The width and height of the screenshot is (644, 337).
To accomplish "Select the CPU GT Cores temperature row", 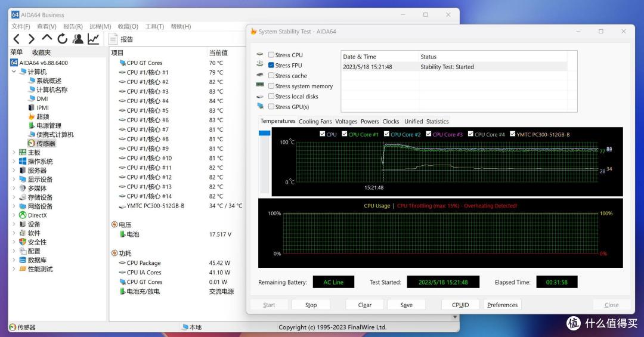I will pos(177,63).
